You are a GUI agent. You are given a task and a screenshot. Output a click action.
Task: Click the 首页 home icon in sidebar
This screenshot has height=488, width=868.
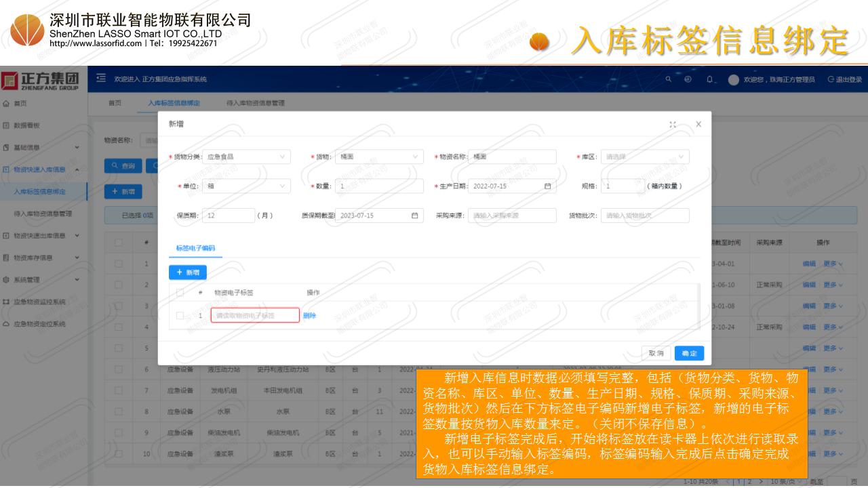click(x=6, y=103)
